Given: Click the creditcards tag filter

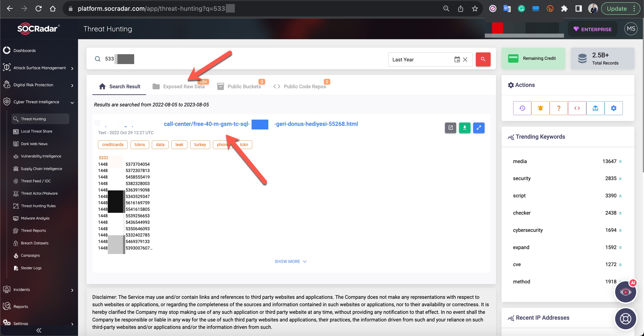Looking at the screenshot, I should (x=112, y=144).
